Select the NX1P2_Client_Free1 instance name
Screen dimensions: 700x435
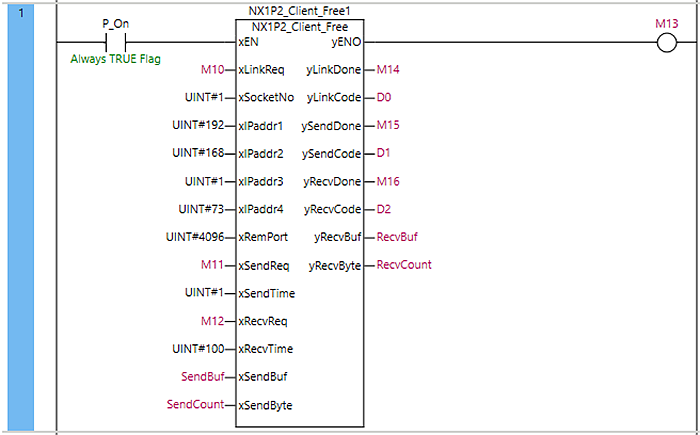(x=300, y=11)
